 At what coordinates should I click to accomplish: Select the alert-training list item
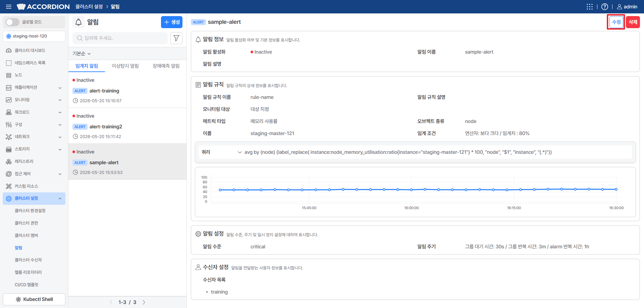(x=127, y=90)
